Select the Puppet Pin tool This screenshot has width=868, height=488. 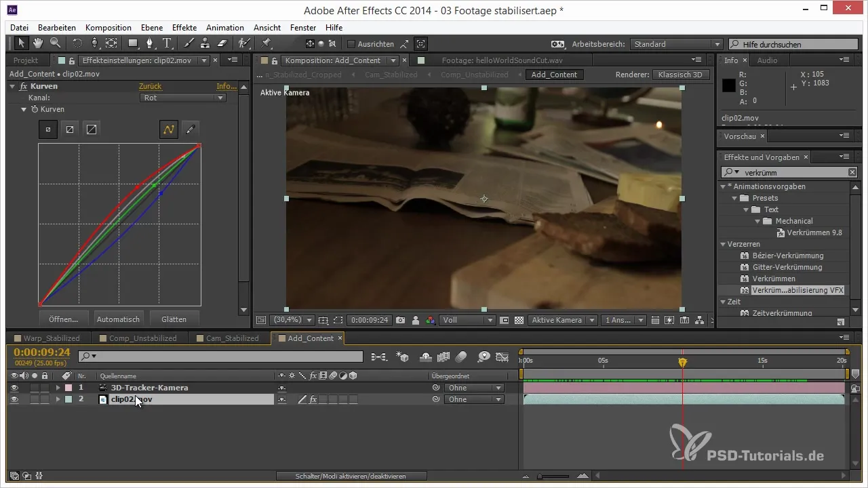pos(265,43)
